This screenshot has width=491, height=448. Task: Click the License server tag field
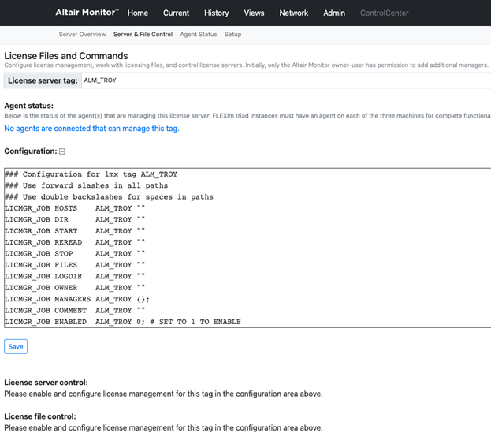coord(284,80)
